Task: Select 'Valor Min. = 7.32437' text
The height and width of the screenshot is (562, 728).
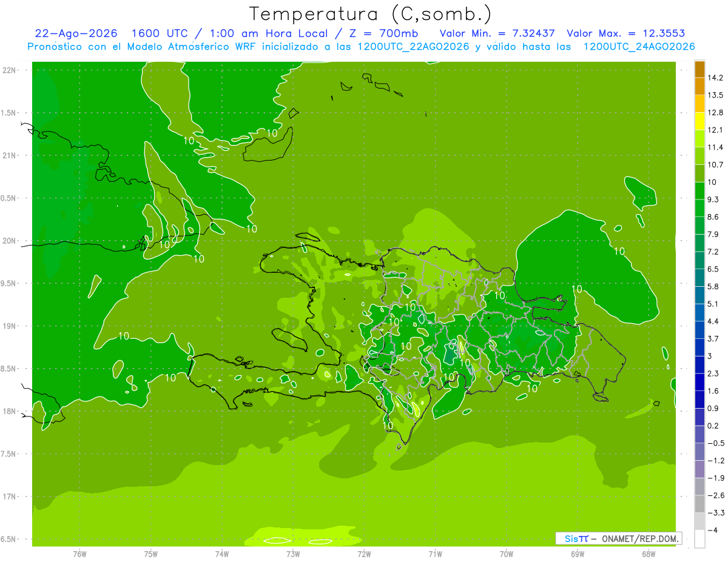Action: 497,34
